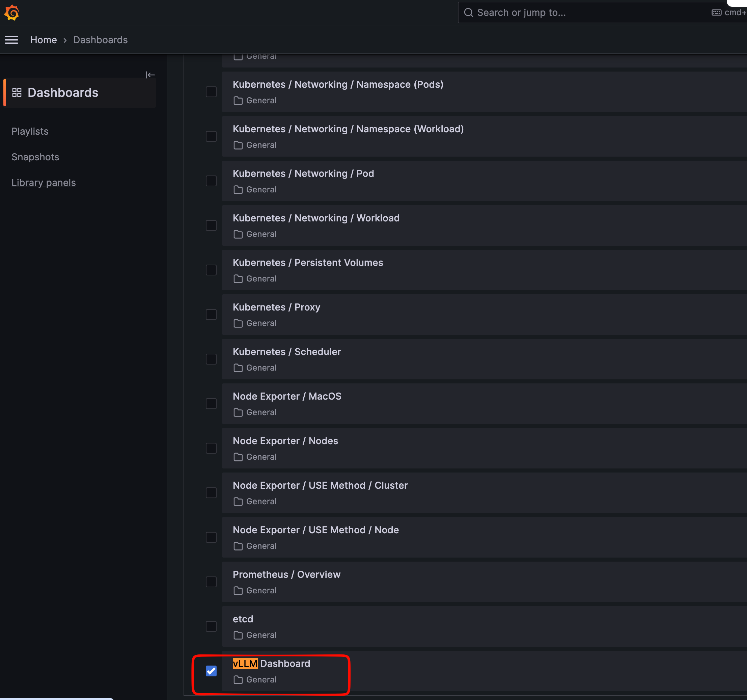Click the General folder icon under etcd
The image size is (747, 700).
pyautogui.click(x=238, y=635)
